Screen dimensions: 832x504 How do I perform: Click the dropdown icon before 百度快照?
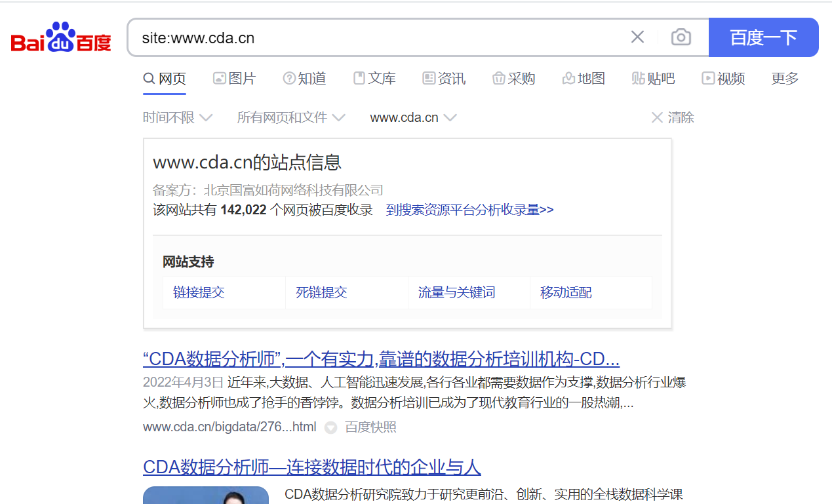click(x=331, y=427)
